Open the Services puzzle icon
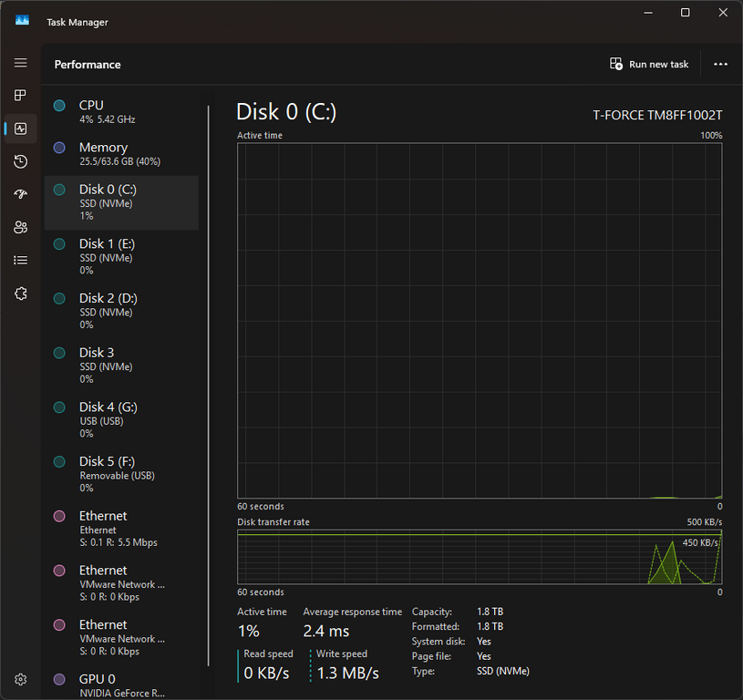The height and width of the screenshot is (700, 743). pyautogui.click(x=20, y=293)
